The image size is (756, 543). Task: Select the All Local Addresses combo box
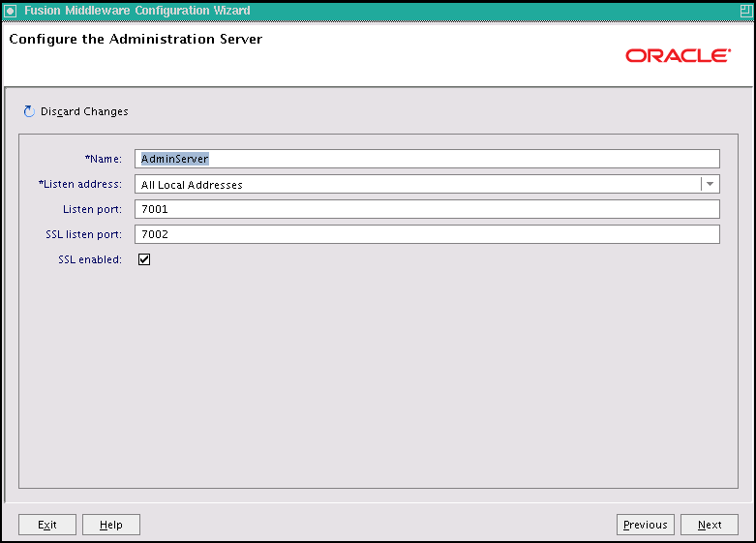click(427, 184)
